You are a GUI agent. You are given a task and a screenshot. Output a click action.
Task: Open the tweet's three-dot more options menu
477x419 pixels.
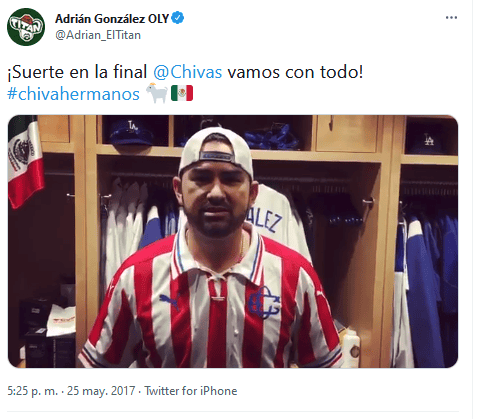tap(451, 18)
